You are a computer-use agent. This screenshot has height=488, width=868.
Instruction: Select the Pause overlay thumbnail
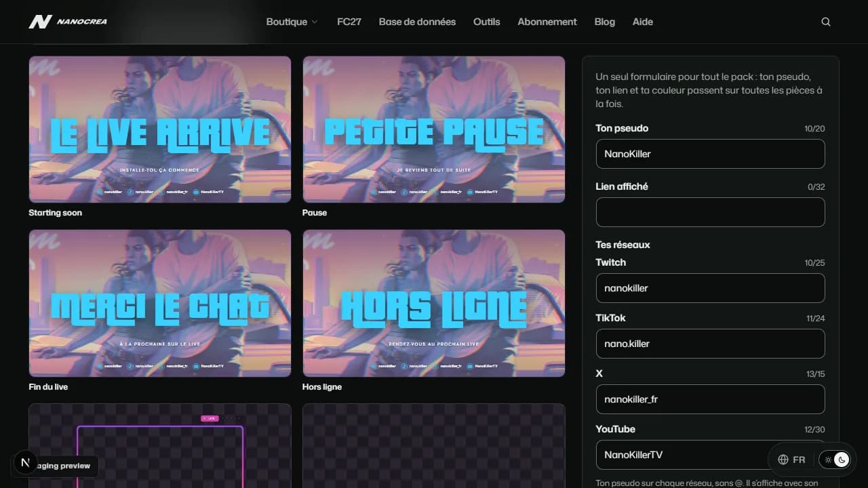[x=434, y=129]
